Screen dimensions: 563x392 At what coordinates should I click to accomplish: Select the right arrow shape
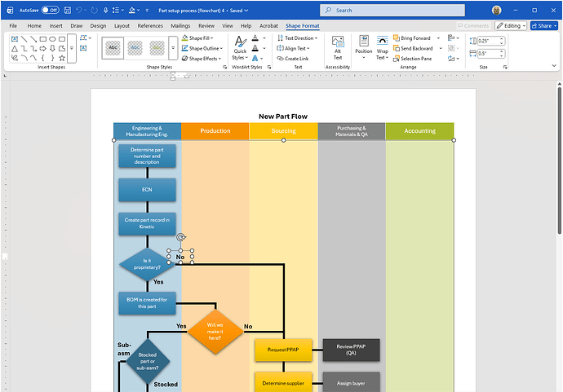tap(43, 48)
